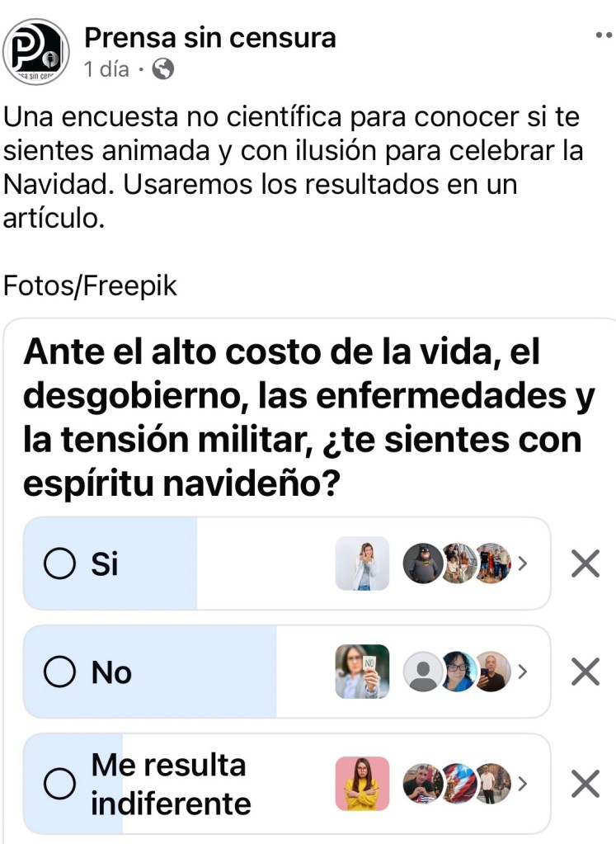Viewport: 616px width, 844px height.
Task: Open the 'Prensa sin censura' page name link
Action: pyautogui.click(x=210, y=37)
